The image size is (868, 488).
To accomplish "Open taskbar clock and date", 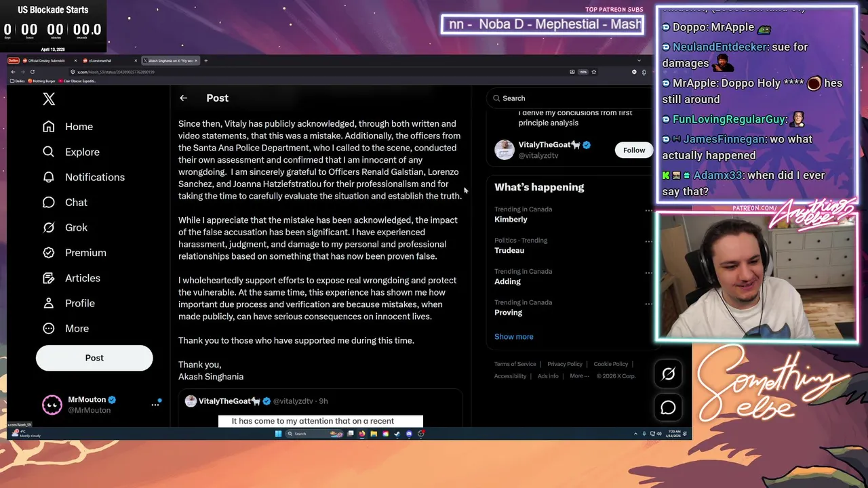I will (x=674, y=434).
